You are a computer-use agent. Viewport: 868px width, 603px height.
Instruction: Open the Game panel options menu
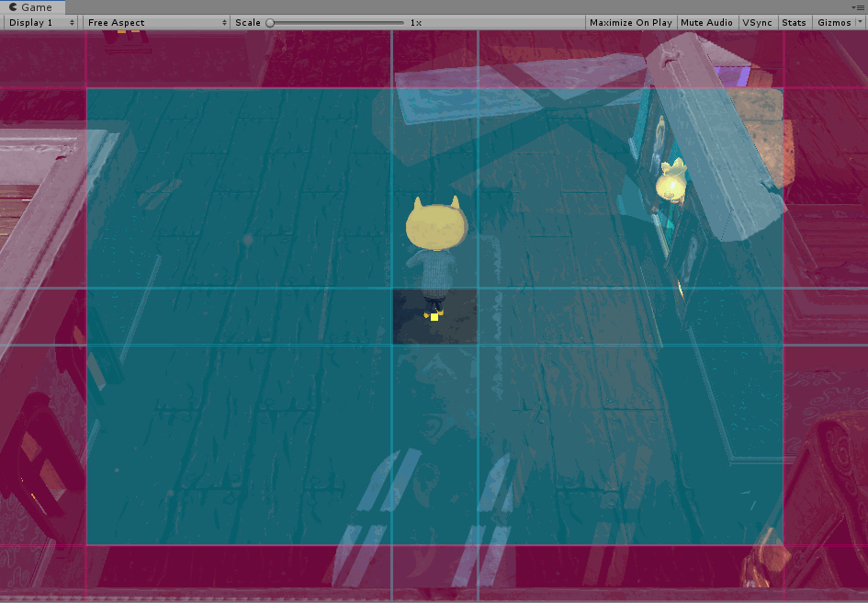pos(858,7)
